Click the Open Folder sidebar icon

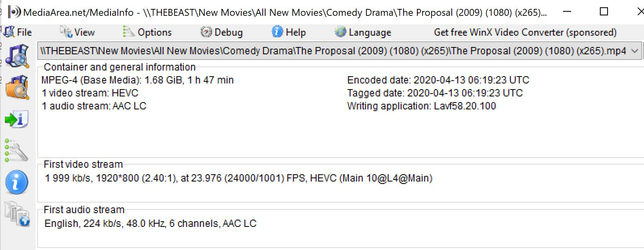tap(17, 87)
